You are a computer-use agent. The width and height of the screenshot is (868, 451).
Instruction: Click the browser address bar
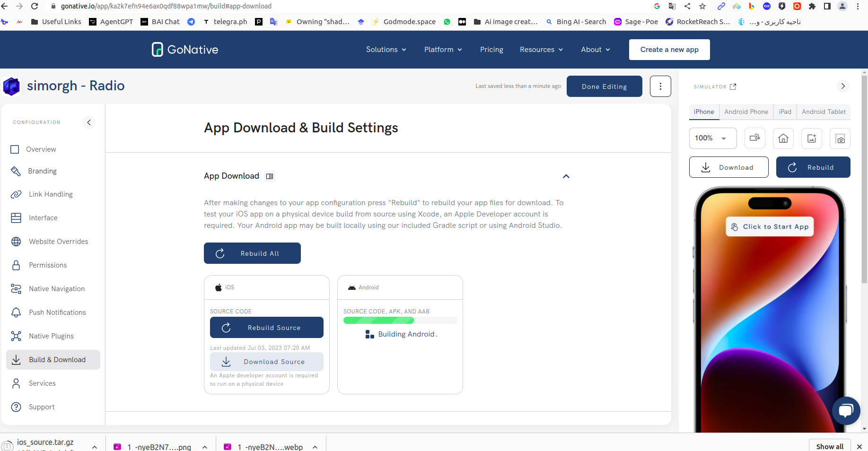click(x=348, y=6)
